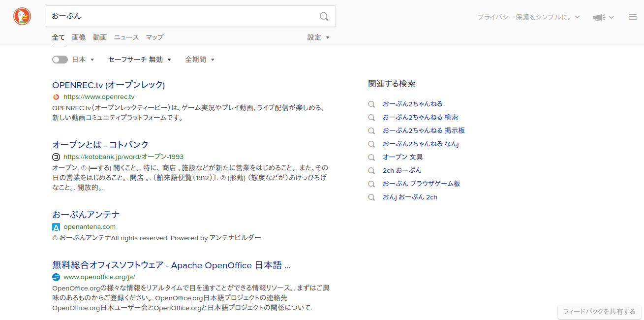Image resolution: width=644 pixels, height=320 pixels.
Task: Switch to the マップ tab
Action: (x=154, y=37)
